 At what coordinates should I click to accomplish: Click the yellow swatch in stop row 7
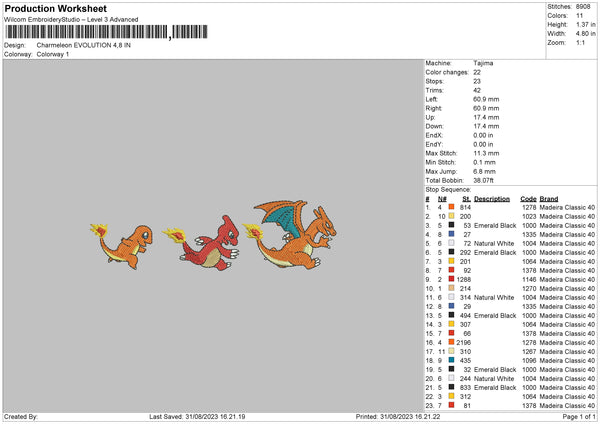(452, 261)
